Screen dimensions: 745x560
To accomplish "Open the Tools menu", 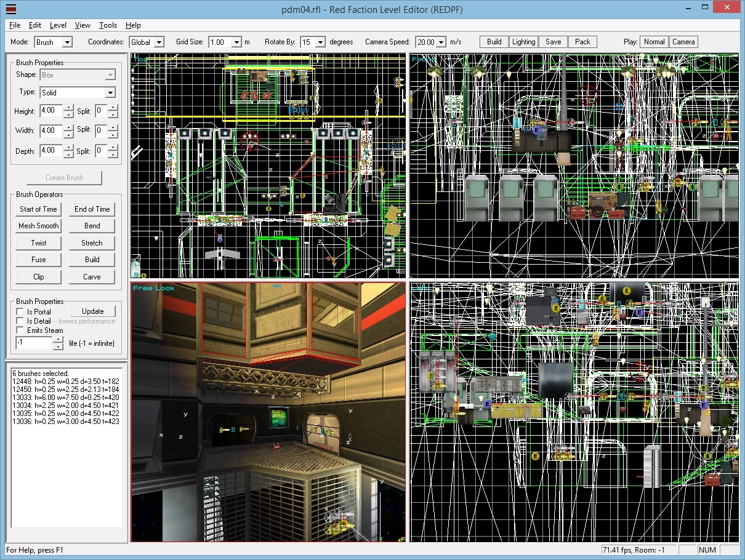I will pos(108,25).
